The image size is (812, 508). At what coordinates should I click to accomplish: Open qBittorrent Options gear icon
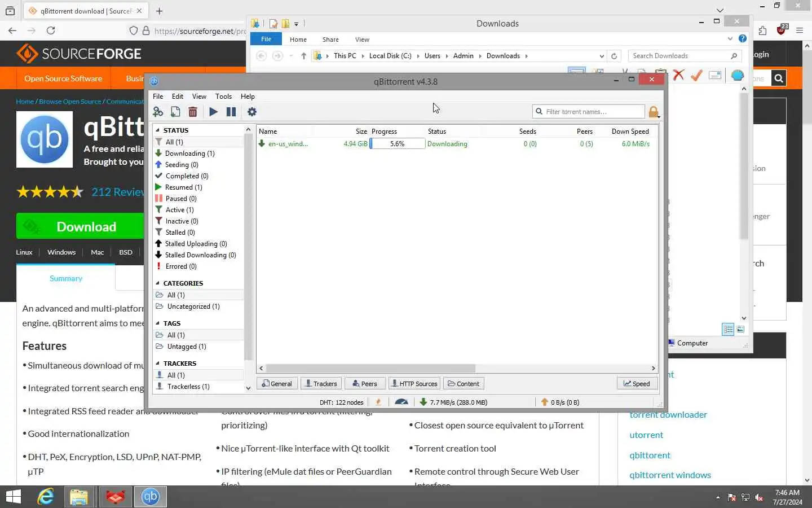click(x=252, y=112)
